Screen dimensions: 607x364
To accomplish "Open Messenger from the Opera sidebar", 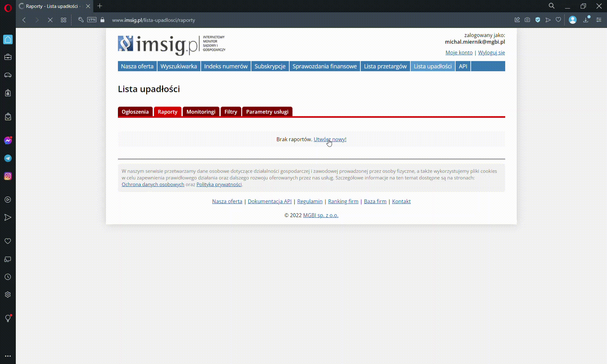I will coord(8,140).
